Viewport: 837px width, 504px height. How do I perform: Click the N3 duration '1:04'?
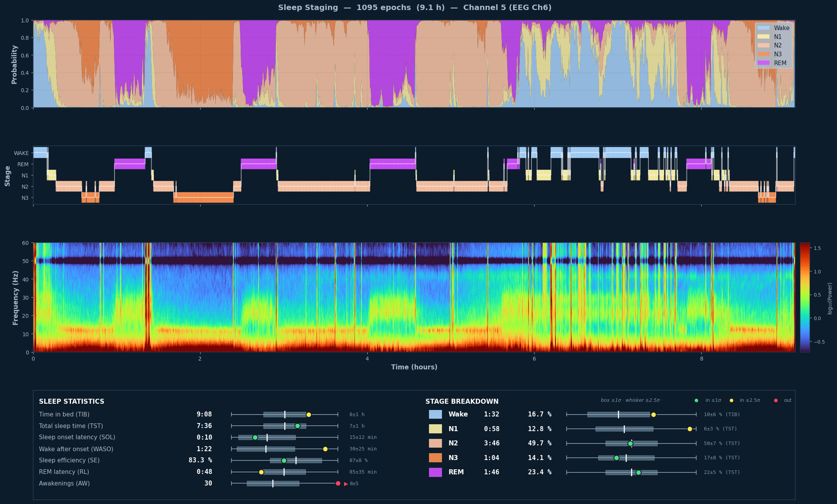[491, 458]
